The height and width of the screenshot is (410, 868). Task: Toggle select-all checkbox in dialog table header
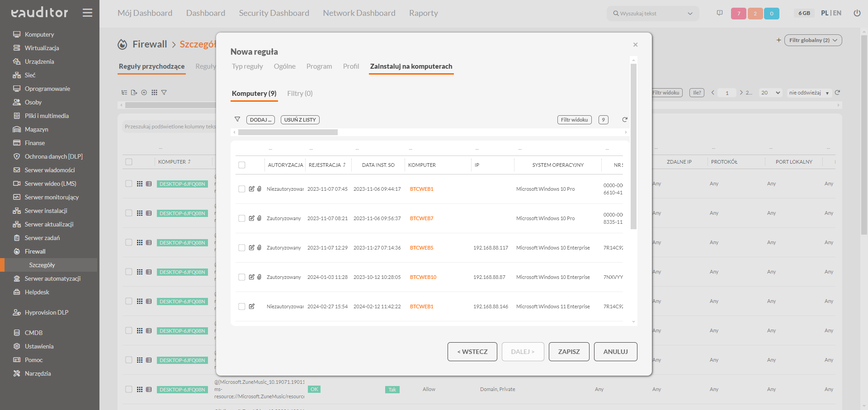click(x=242, y=165)
